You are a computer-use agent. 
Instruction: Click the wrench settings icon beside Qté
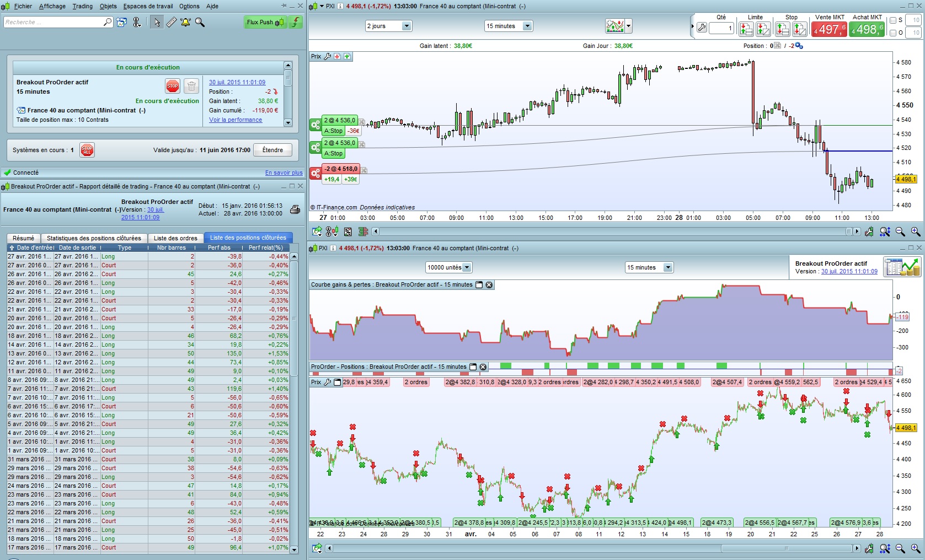[702, 28]
